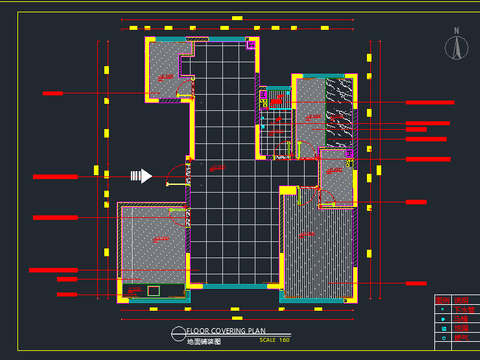The width and height of the screenshot is (480, 360).
Task: Click the drain pipe legend symbol
Action: [443, 309]
